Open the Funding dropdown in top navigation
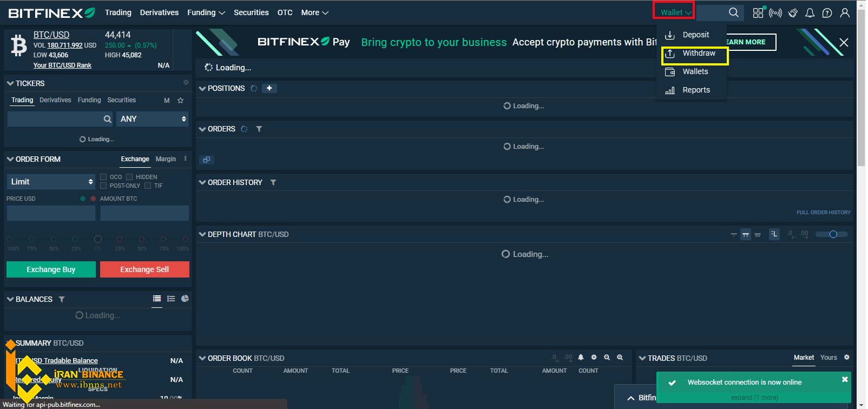 point(206,12)
